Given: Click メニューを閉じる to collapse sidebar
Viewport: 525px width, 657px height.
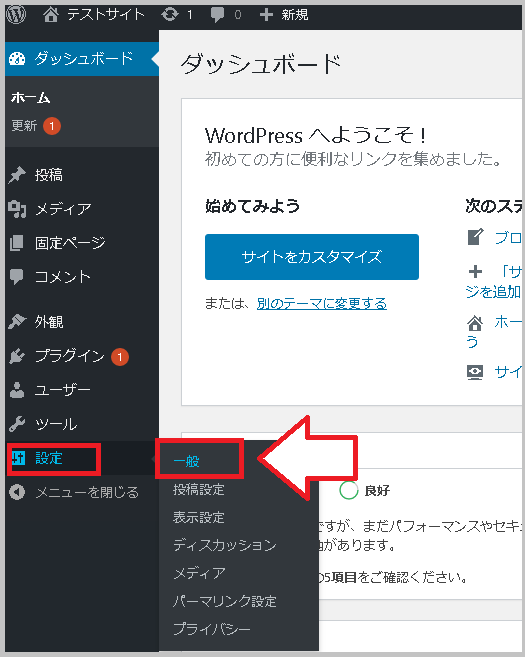Looking at the screenshot, I should click(87, 492).
